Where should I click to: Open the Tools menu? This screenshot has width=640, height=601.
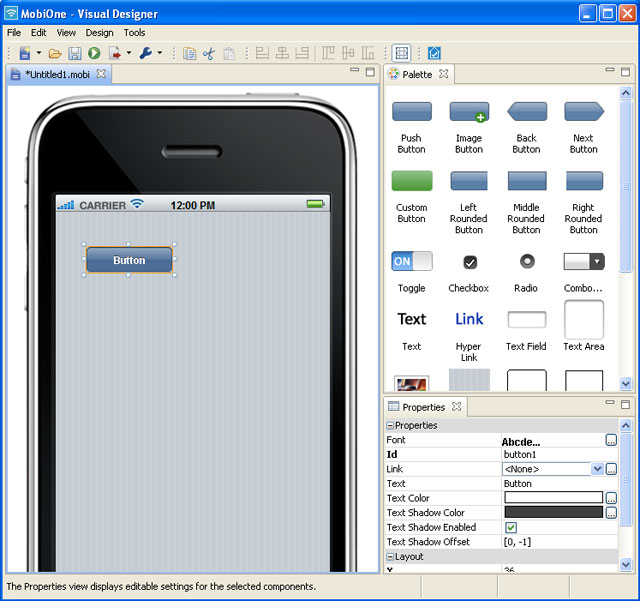tap(134, 33)
